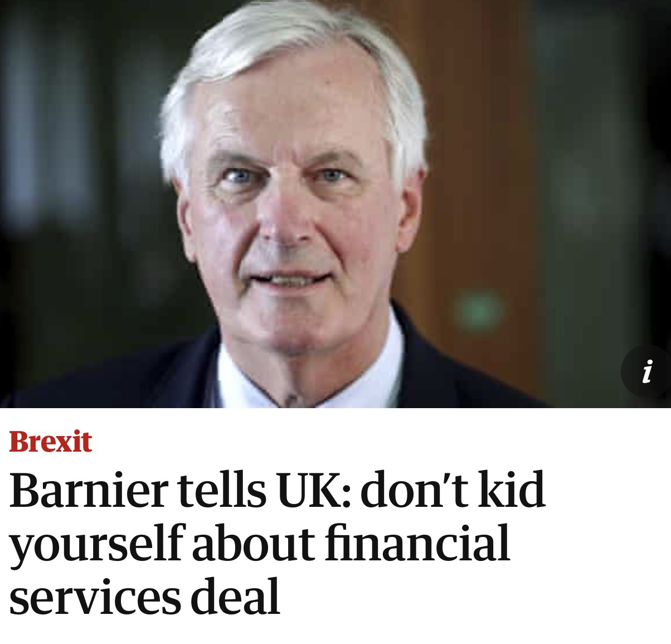Open the Brexit topic section link
Image resolution: width=671 pixels, height=644 pixels.
pyautogui.click(x=50, y=442)
